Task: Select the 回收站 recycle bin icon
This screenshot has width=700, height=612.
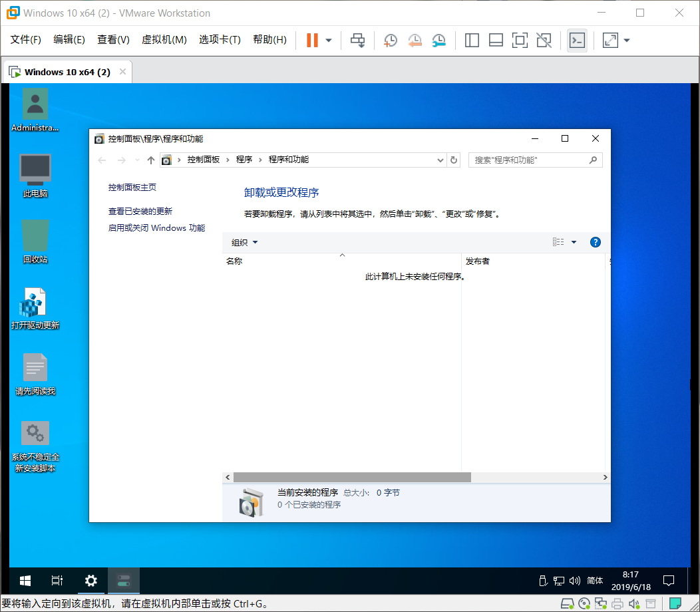Action: point(35,241)
